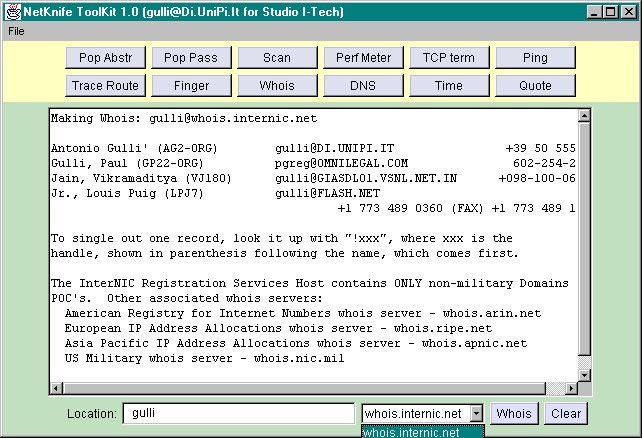Screen dimensions: 642x438
Task: Click the vertical scrollbar up arrow
Action: click(x=584, y=116)
